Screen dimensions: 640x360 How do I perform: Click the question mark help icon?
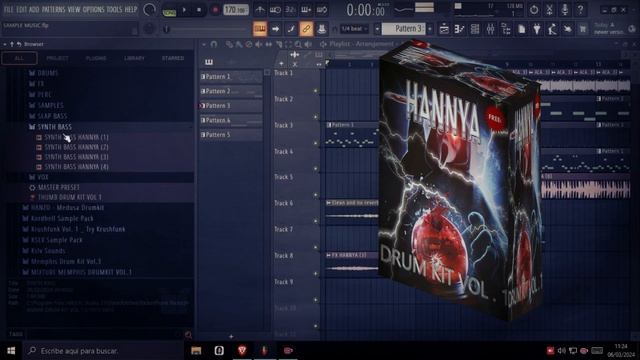coord(580,9)
